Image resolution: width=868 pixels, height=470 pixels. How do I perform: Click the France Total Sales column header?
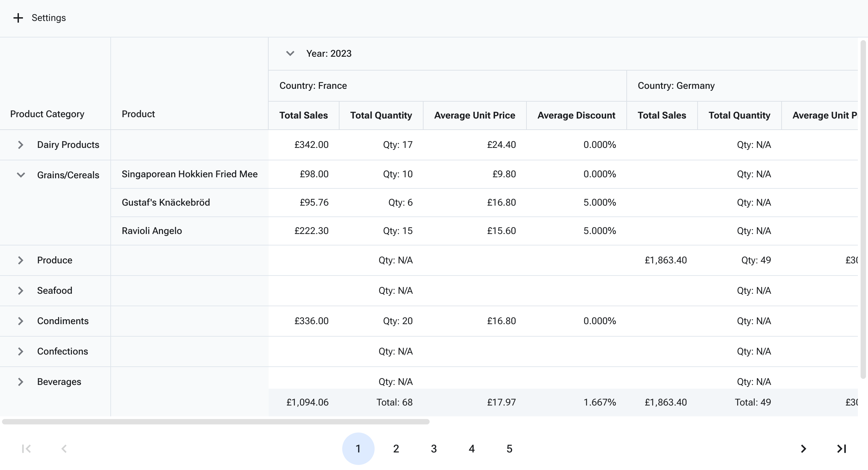pyautogui.click(x=303, y=115)
